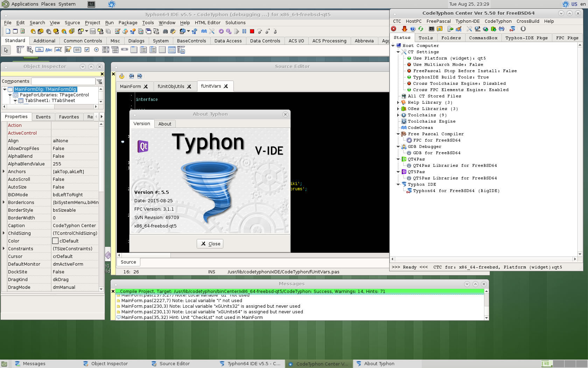
Task: Select the TButton 'Ok' component icon
Action: [x=39, y=49]
